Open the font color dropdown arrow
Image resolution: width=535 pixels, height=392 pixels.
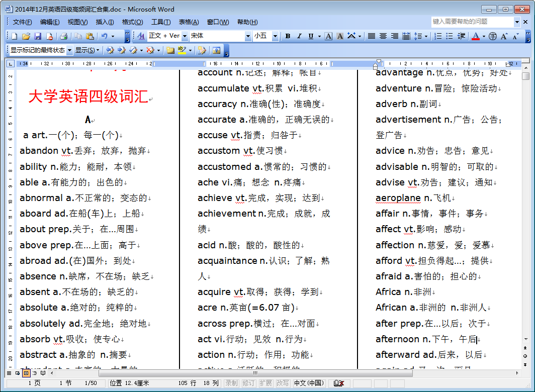(x=484, y=36)
